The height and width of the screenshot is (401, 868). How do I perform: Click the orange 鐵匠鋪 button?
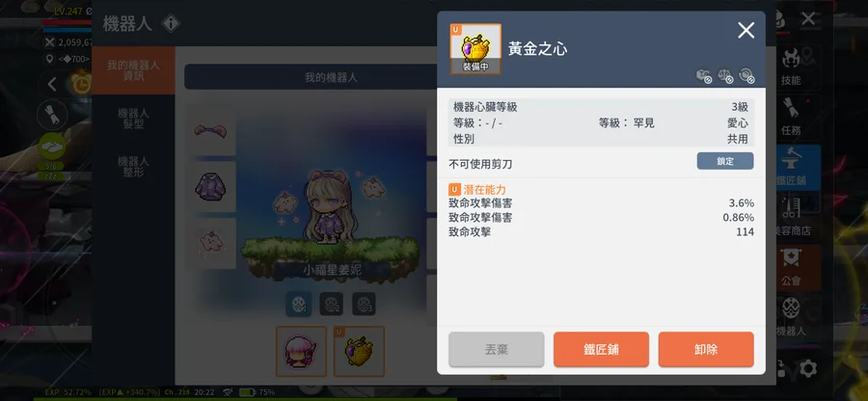click(601, 349)
